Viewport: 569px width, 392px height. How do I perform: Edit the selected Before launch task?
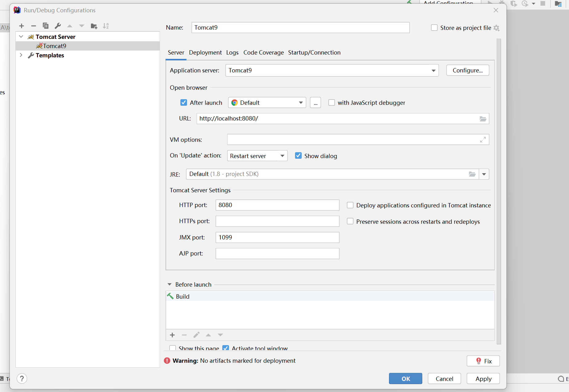pyautogui.click(x=196, y=335)
